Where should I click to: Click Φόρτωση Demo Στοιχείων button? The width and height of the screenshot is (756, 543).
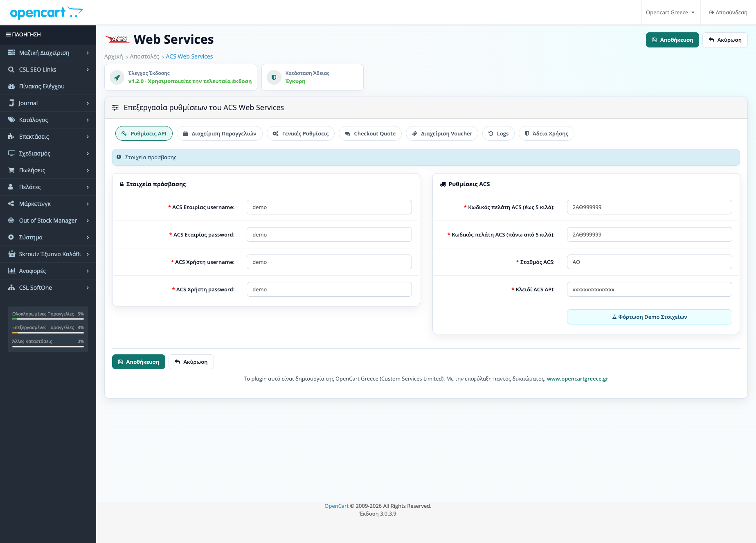650,317
